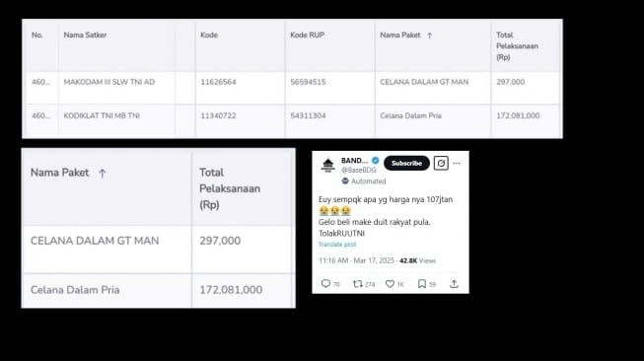Screen dimensions: 644x361
Task: Select the KODIKLAT TNI MB TNI row
Action: coord(293,119)
